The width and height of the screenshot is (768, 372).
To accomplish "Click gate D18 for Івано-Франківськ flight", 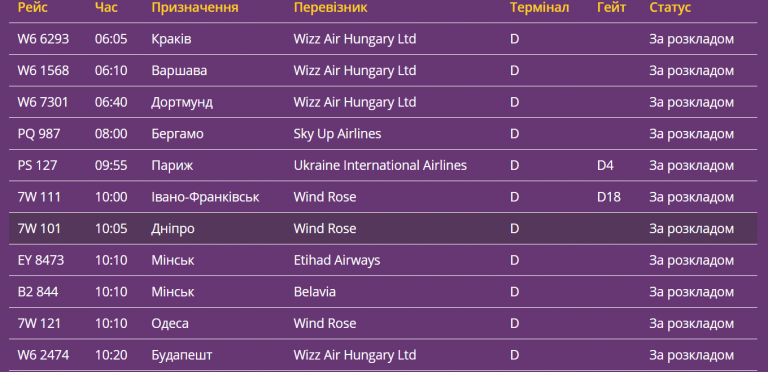I will 609,197.
